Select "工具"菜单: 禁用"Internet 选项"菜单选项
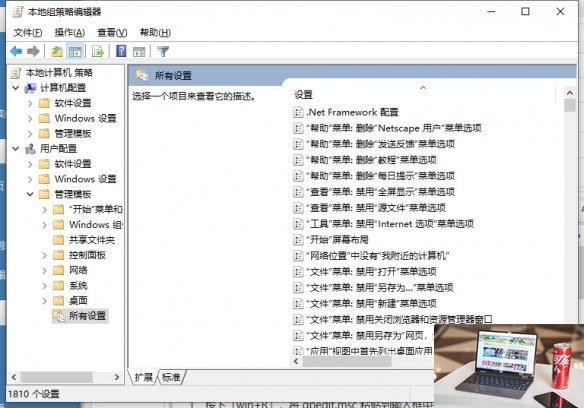The width and height of the screenshot is (584, 408). point(390,224)
